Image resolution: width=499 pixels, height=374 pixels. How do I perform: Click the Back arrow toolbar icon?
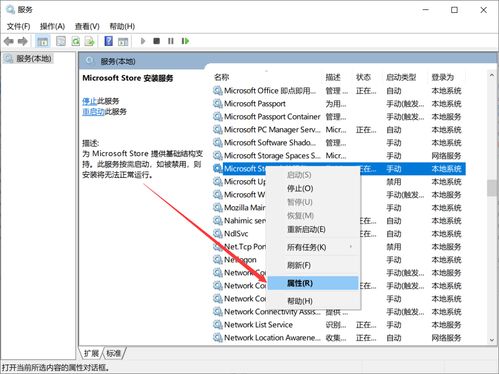tap(9, 41)
